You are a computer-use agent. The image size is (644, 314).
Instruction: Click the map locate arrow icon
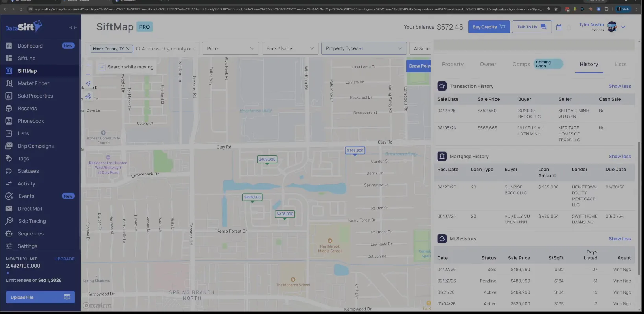point(88,84)
